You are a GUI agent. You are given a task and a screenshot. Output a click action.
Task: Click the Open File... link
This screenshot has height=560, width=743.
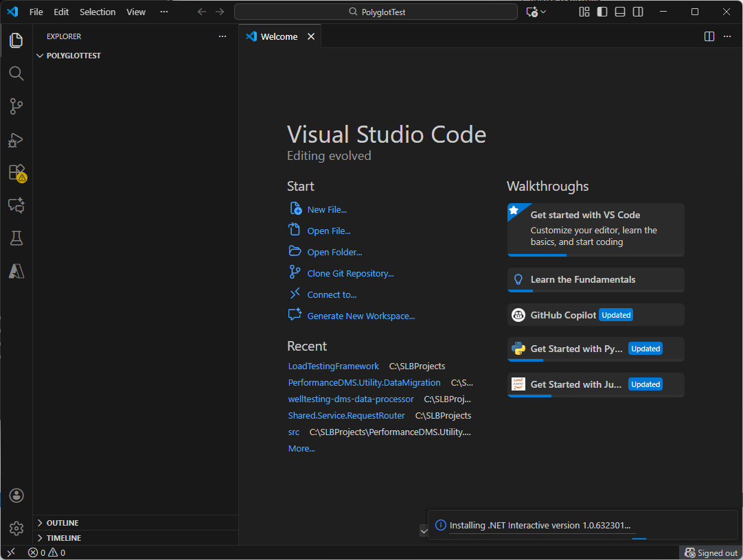click(x=329, y=231)
